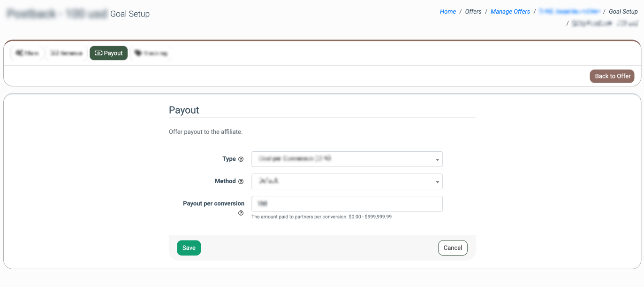Click the Type dropdown arrow
This screenshot has width=644, height=287.
click(437, 160)
